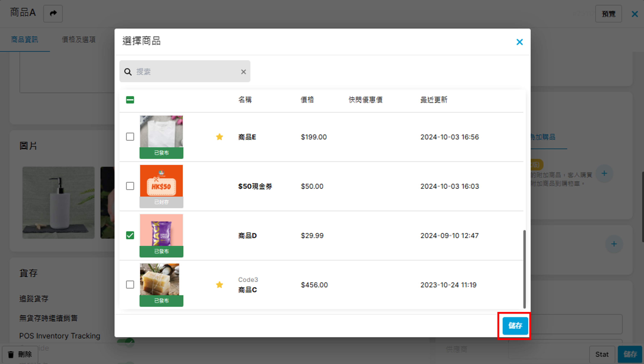Viewport: 644px width, 364px height.
Task: Clear the search field with x icon
Action: (x=243, y=72)
